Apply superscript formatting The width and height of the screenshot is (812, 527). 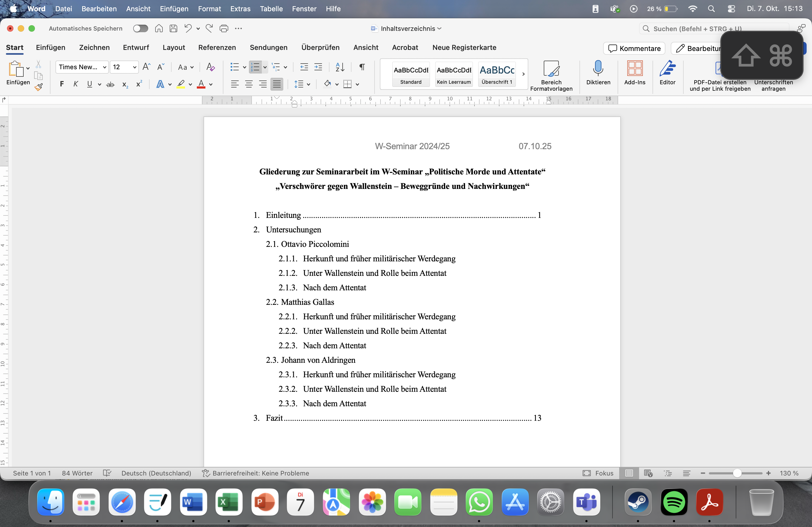point(139,84)
